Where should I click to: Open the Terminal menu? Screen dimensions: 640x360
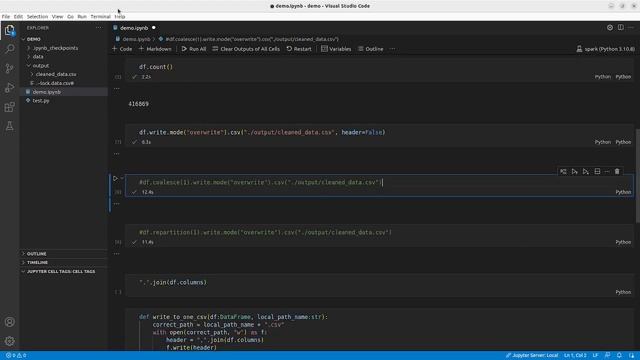100,17
